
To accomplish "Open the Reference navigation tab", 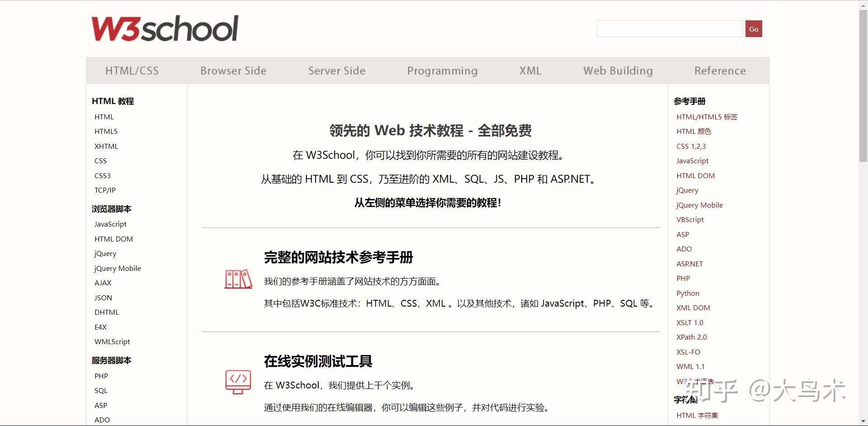I will tap(720, 71).
